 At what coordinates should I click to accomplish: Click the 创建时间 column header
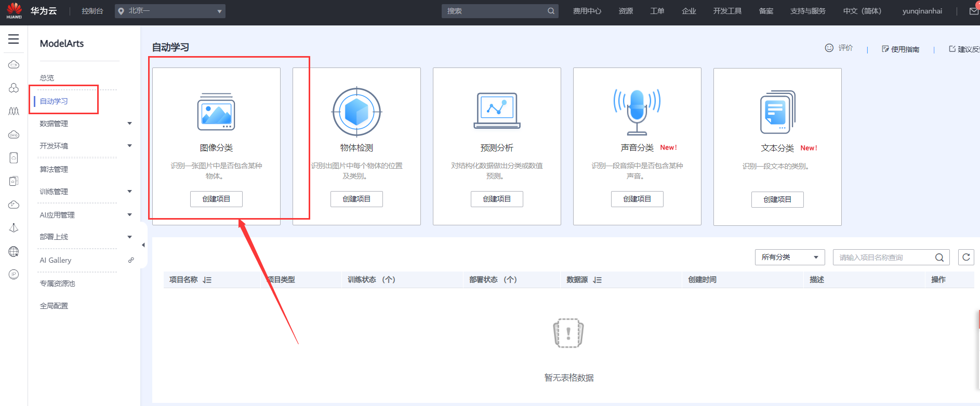click(703, 280)
